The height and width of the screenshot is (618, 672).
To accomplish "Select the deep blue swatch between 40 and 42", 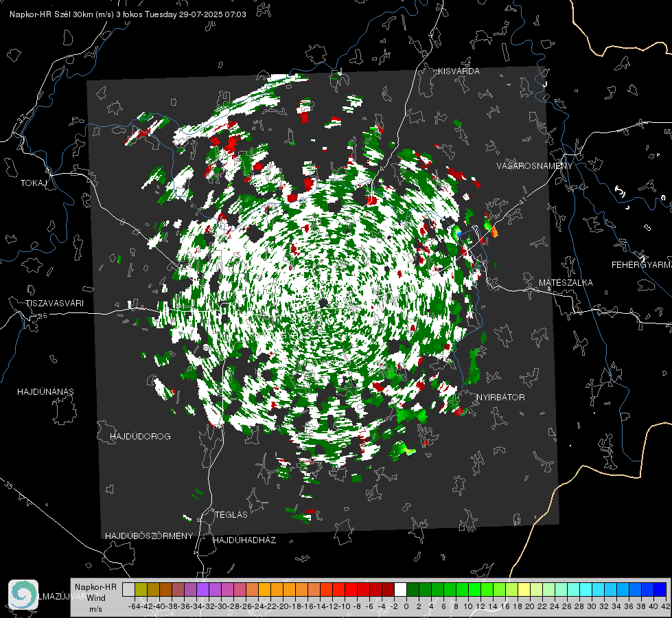I will [660, 589].
